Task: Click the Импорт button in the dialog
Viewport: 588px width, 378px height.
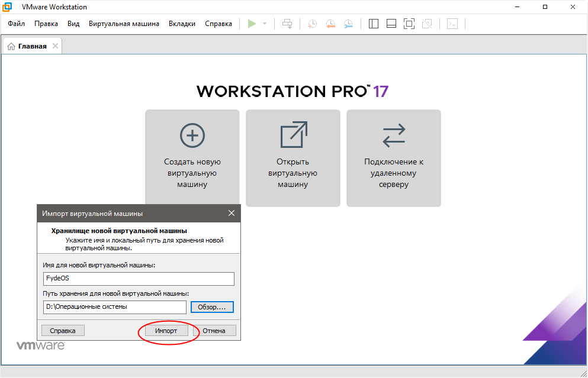Action: click(166, 331)
